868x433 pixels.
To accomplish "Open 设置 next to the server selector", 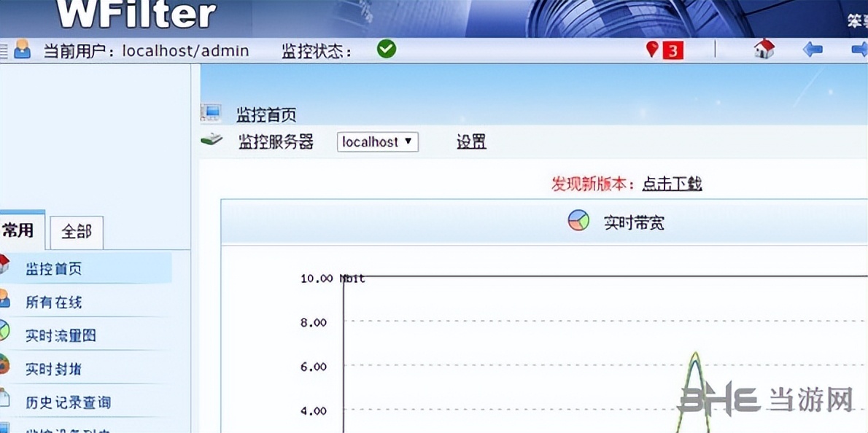I will click(x=471, y=142).
